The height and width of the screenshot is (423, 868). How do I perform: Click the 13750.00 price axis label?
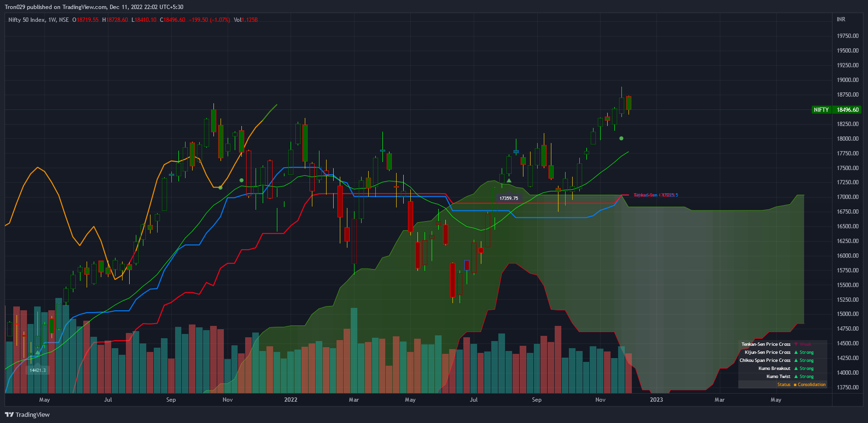pos(848,387)
